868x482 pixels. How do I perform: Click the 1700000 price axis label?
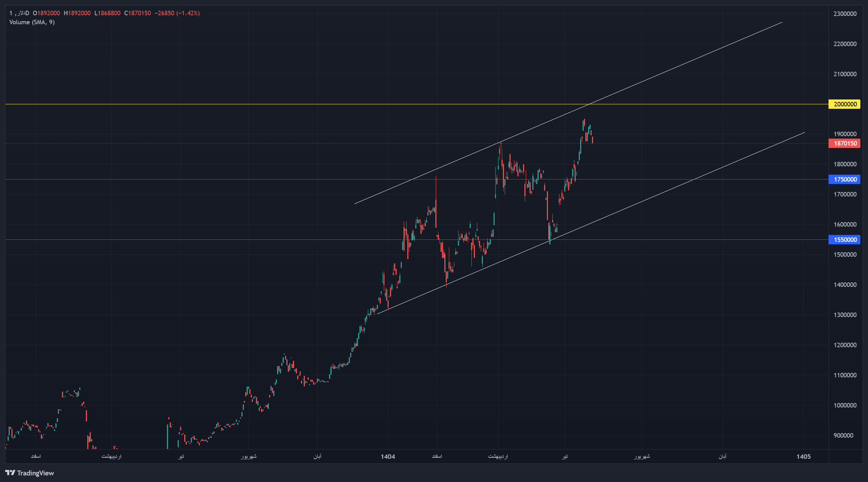click(845, 194)
